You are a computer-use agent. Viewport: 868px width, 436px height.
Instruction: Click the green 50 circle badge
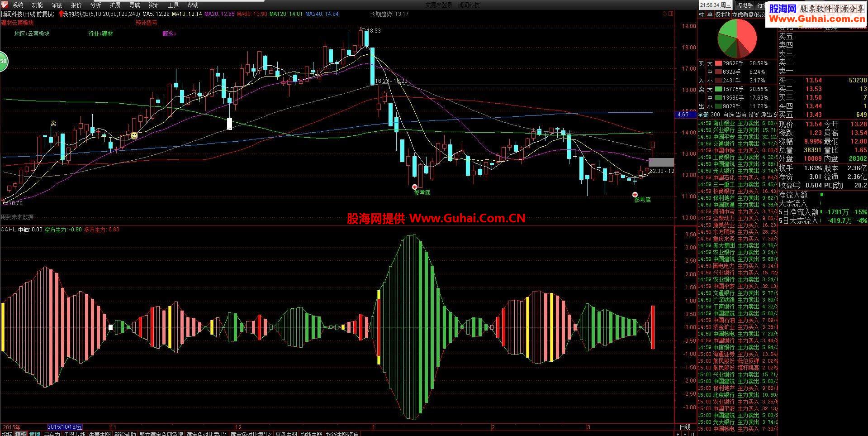pyautogui.click(x=3, y=62)
